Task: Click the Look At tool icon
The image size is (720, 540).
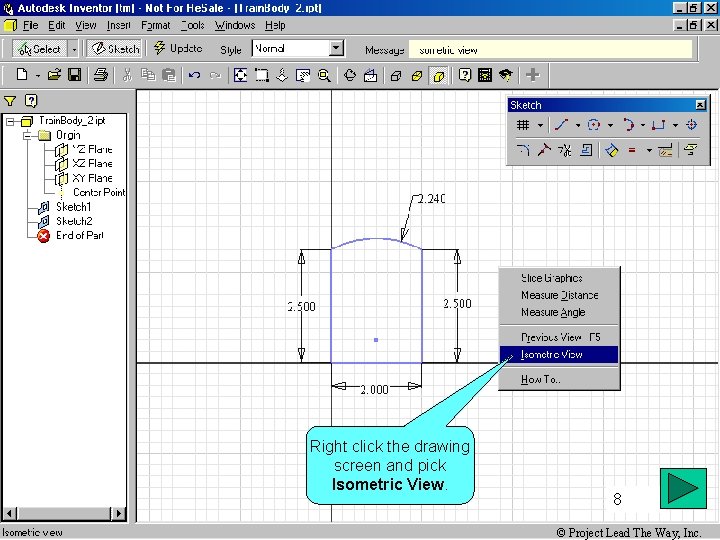Action: 371,75
